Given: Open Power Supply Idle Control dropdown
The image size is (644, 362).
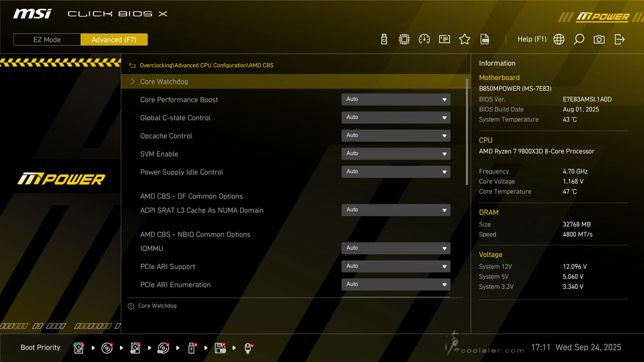Looking at the screenshot, I should click(x=396, y=172).
